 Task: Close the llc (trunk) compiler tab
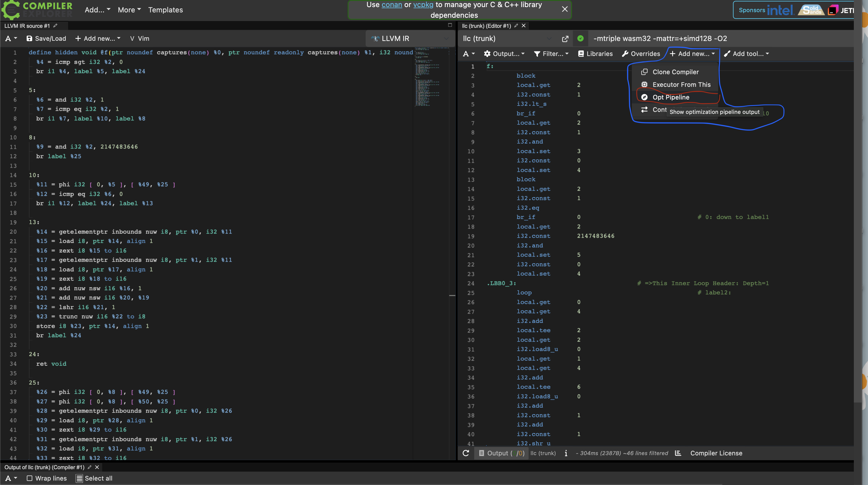point(524,26)
